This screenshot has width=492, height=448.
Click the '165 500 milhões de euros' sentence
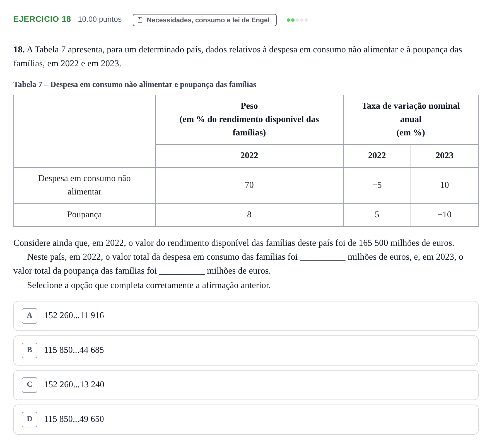click(234, 243)
